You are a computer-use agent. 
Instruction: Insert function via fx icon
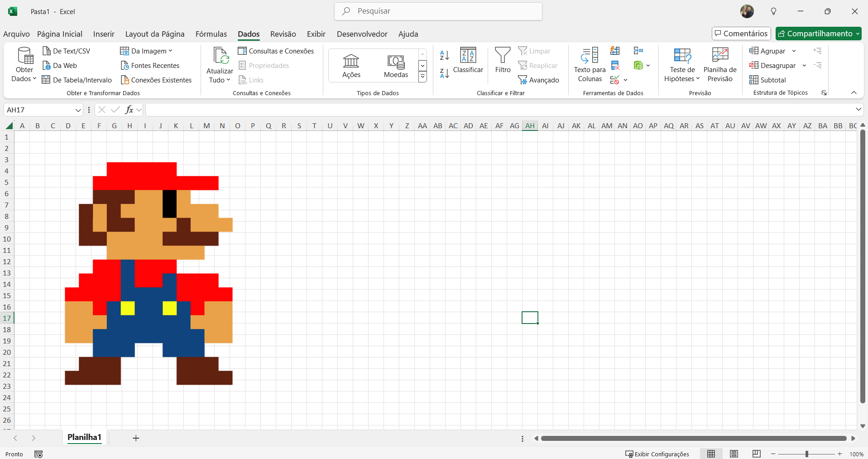(x=129, y=110)
